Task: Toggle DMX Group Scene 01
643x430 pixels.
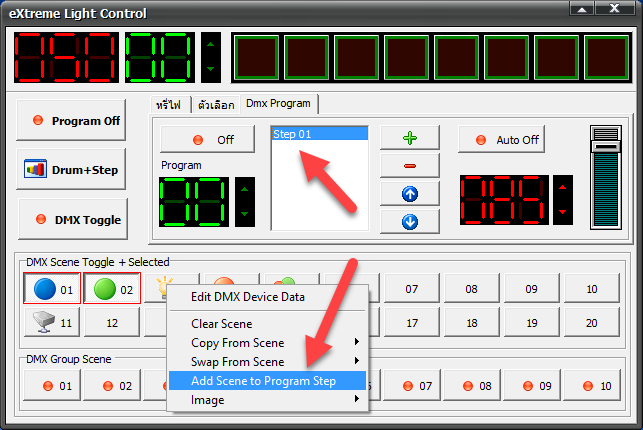Action: click(x=52, y=386)
